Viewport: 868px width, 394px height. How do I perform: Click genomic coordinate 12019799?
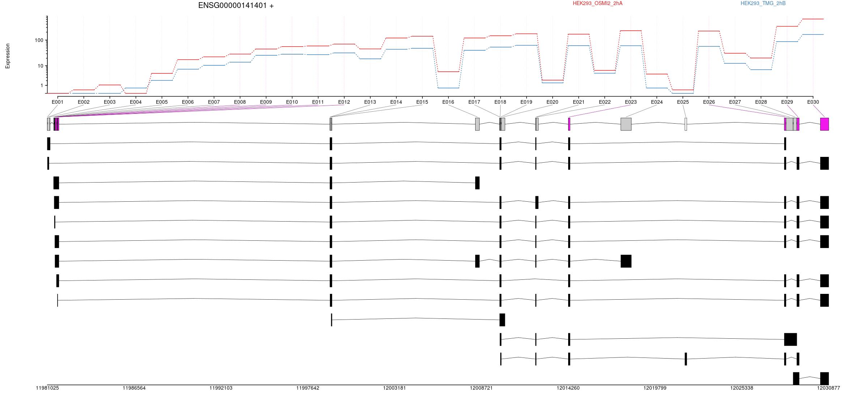click(655, 388)
